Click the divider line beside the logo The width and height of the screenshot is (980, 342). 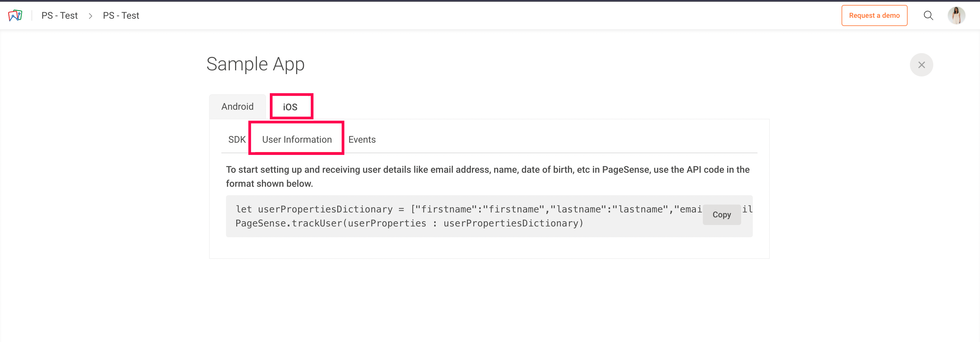(x=32, y=15)
